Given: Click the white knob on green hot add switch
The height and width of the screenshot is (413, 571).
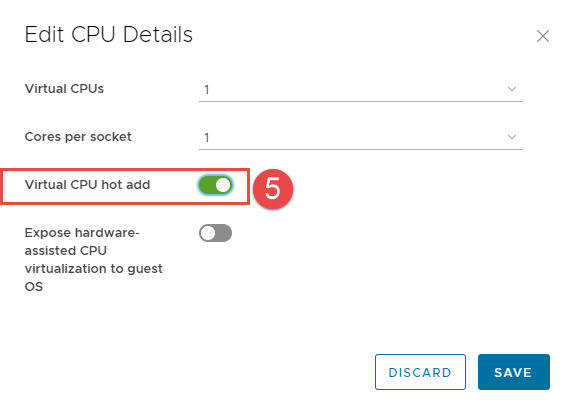Looking at the screenshot, I should [x=223, y=185].
